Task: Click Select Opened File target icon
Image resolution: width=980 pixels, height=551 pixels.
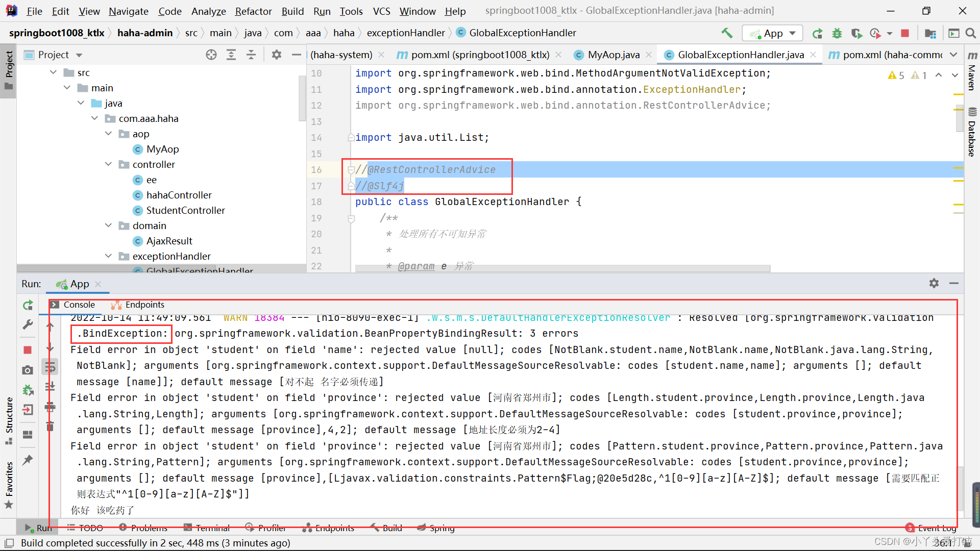Action: (211, 55)
